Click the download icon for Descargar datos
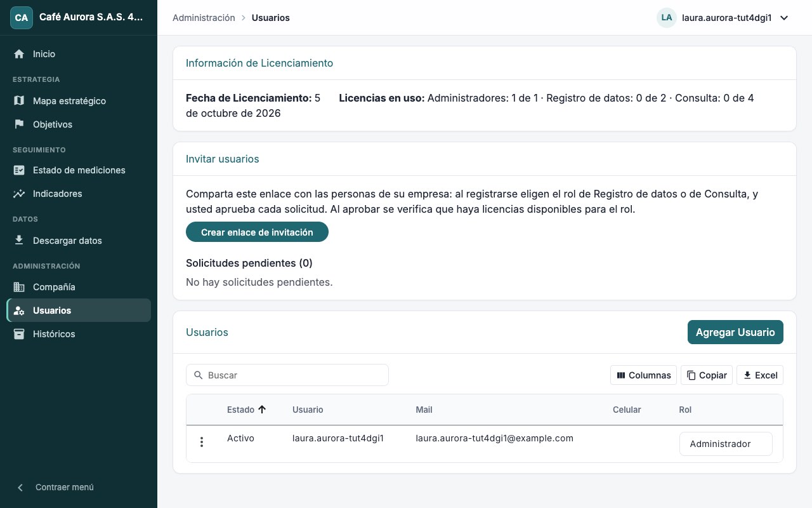Image resolution: width=812 pixels, height=508 pixels. pyautogui.click(x=19, y=241)
